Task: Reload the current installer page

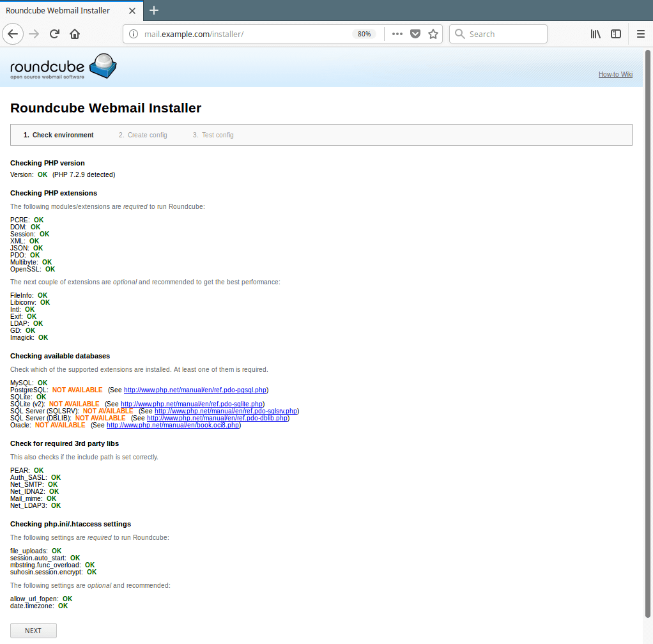Action: click(54, 34)
